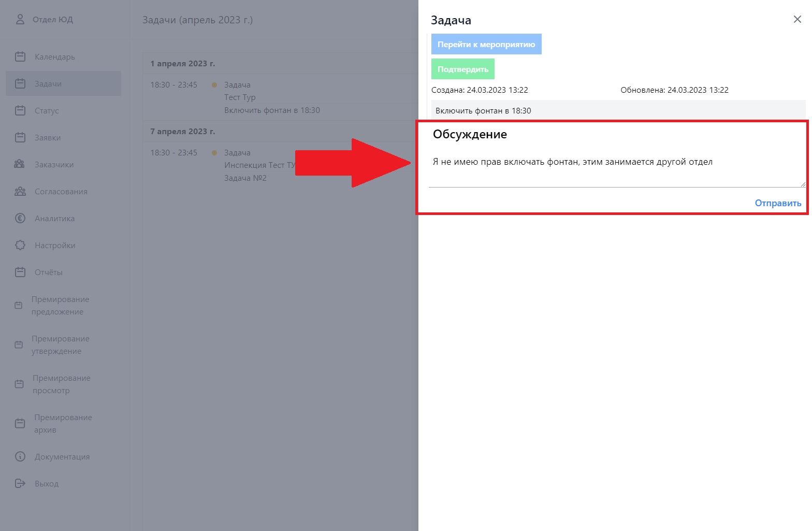Click the Документация info icon

[x=20, y=456]
